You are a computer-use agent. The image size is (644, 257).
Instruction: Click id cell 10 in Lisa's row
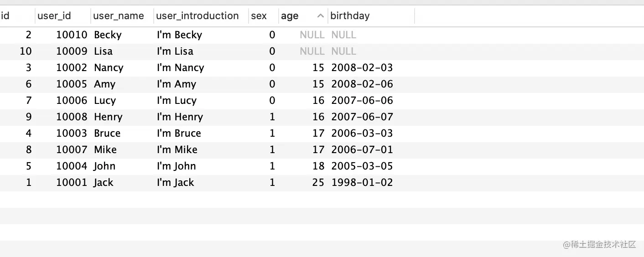pyautogui.click(x=26, y=51)
